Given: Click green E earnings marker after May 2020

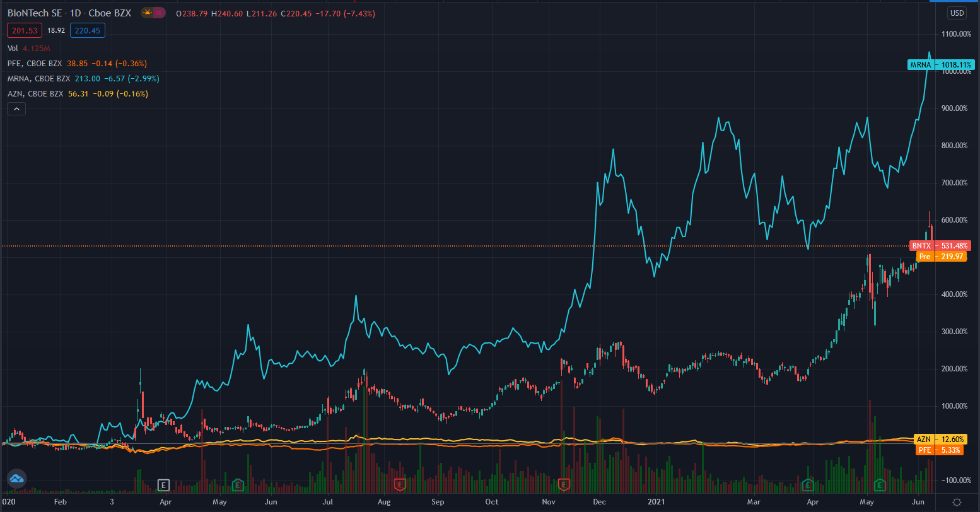Looking at the screenshot, I should 237,485.
